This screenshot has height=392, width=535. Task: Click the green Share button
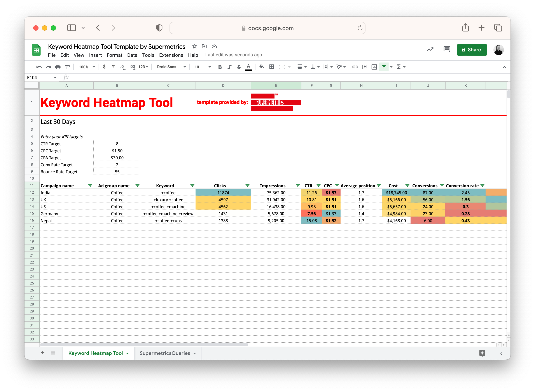pyautogui.click(x=472, y=50)
